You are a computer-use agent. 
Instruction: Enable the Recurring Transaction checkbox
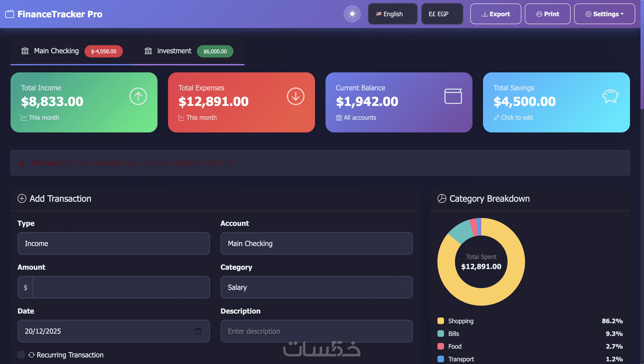[21, 355]
